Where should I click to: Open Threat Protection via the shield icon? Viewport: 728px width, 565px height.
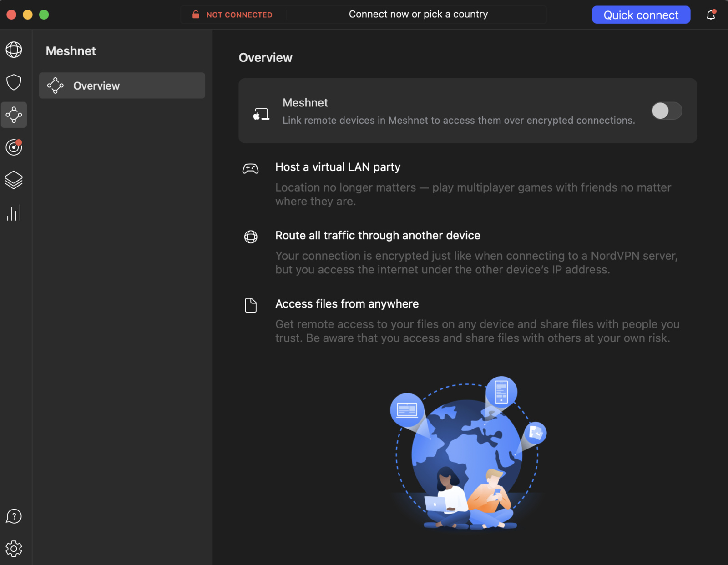point(14,82)
